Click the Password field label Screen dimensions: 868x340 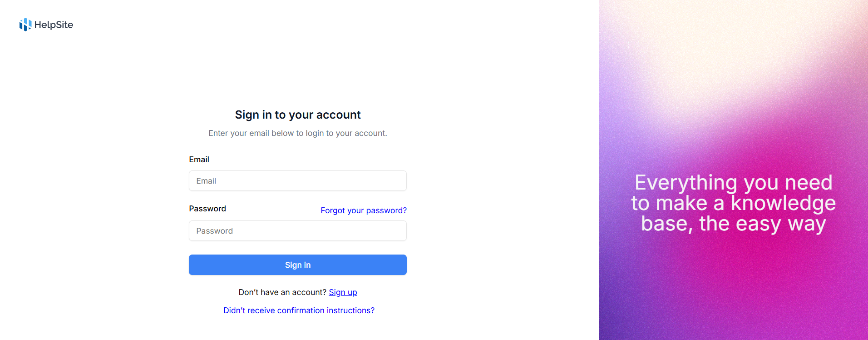click(x=207, y=209)
